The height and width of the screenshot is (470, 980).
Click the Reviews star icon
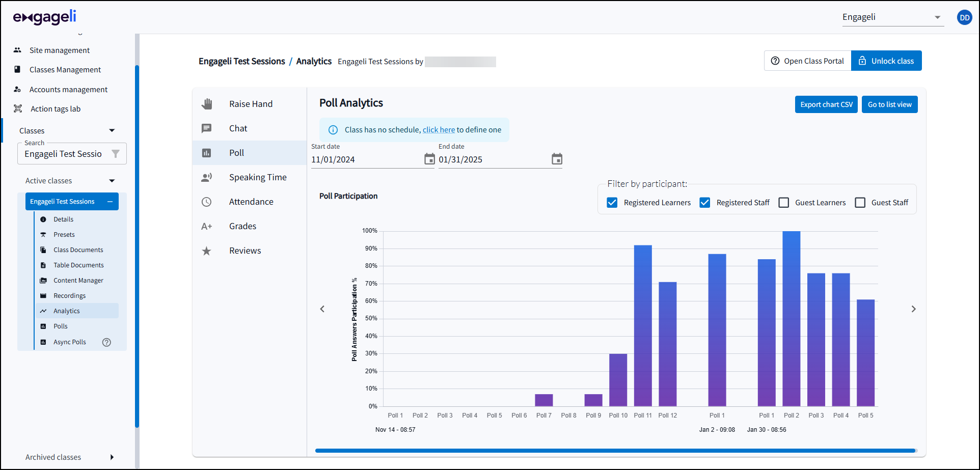206,251
